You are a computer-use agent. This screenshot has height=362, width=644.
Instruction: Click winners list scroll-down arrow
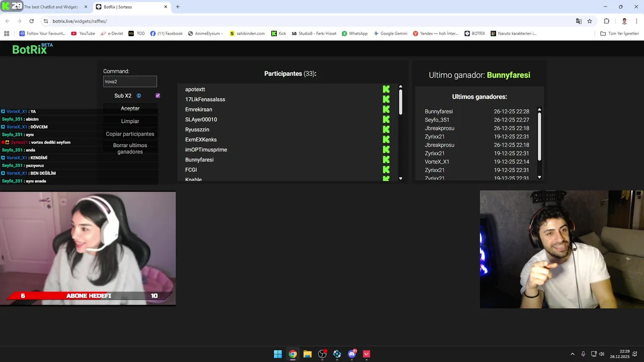coord(539,177)
